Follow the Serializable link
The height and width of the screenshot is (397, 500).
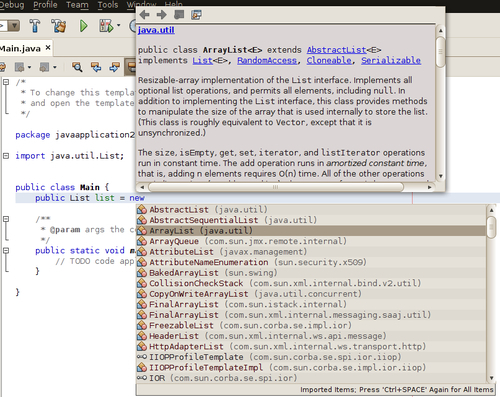point(391,61)
